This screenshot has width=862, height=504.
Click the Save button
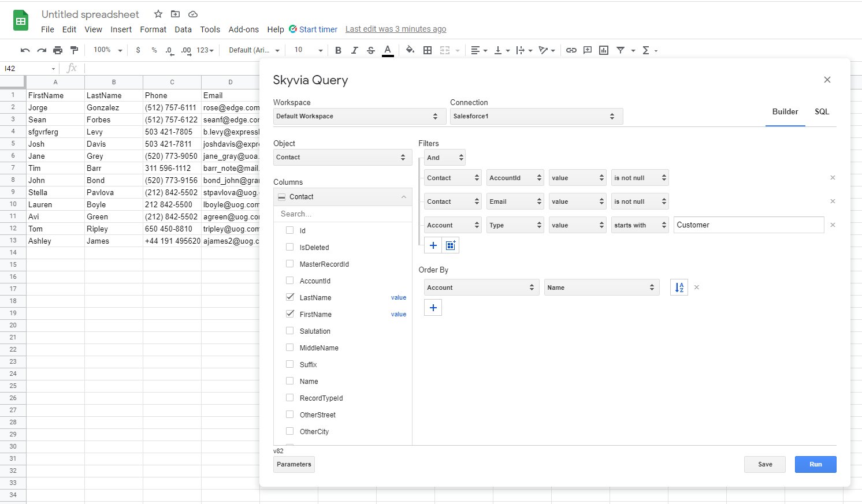[x=765, y=464]
